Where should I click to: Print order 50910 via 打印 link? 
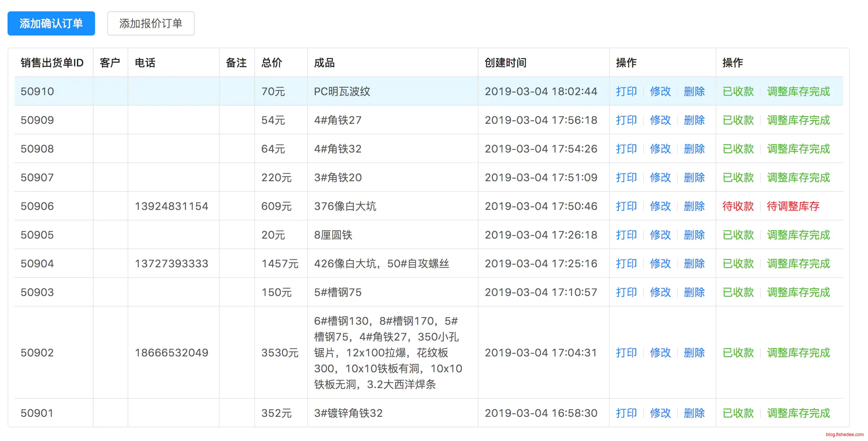(626, 91)
